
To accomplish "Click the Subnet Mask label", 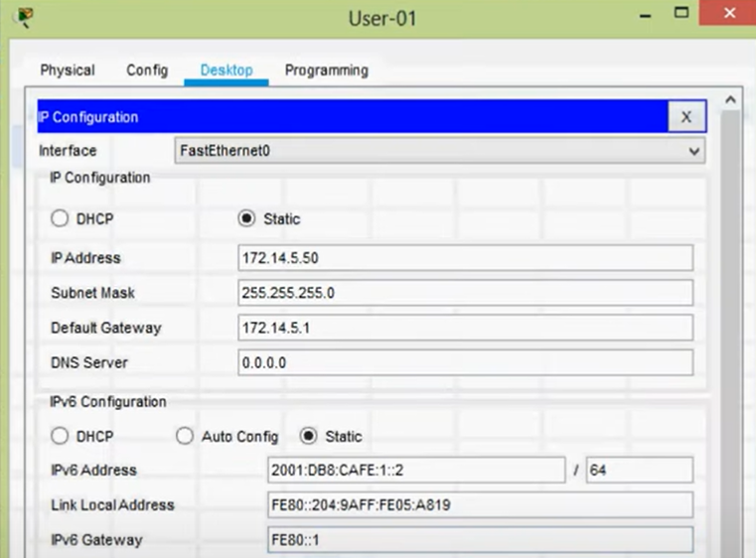I will pos(93,293).
